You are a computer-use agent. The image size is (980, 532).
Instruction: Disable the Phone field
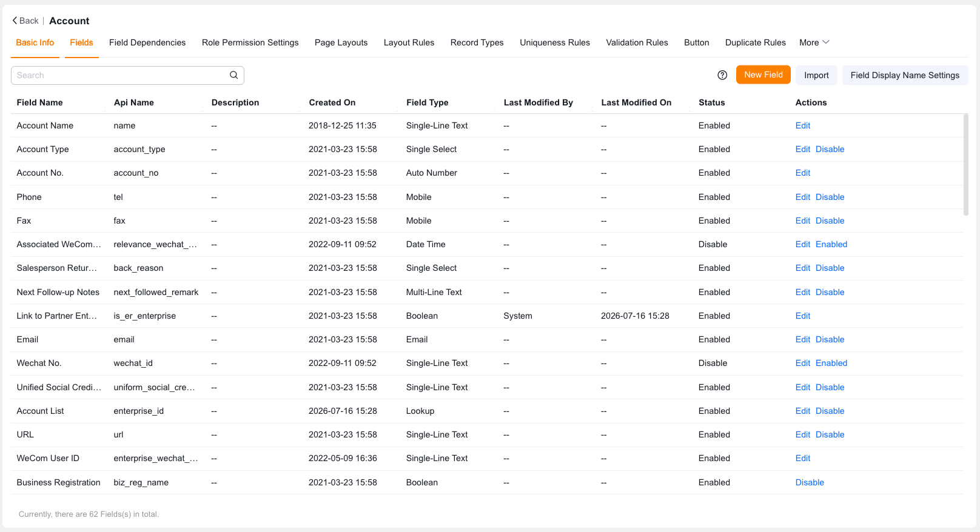tap(830, 197)
